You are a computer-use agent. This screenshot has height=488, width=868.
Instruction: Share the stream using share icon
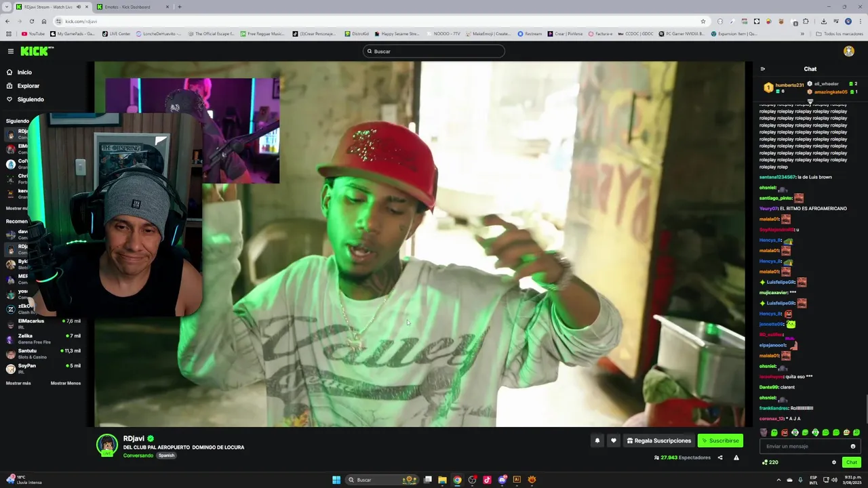[x=720, y=457]
